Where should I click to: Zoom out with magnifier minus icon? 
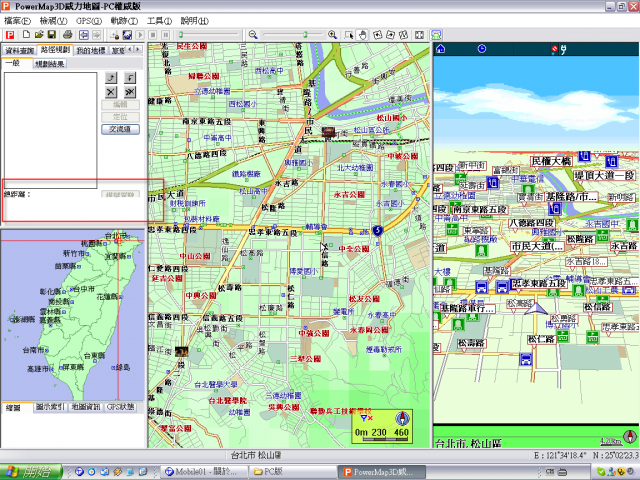(253, 35)
